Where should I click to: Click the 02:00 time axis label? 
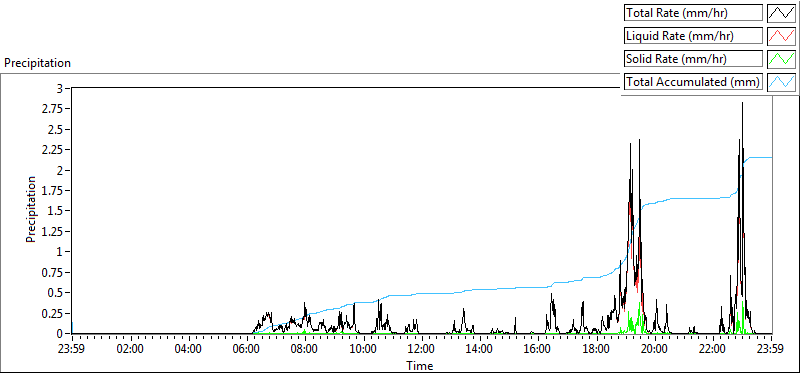pos(130,350)
